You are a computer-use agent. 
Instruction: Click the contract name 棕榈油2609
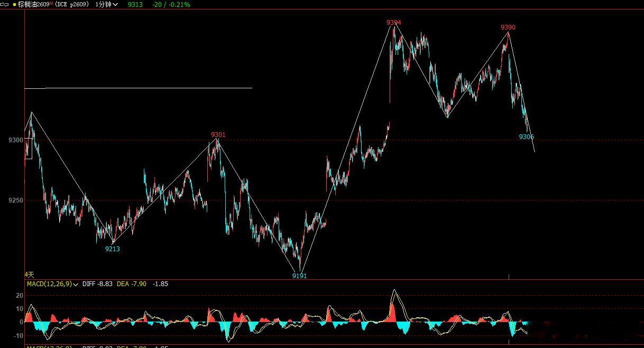(x=34, y=4)
